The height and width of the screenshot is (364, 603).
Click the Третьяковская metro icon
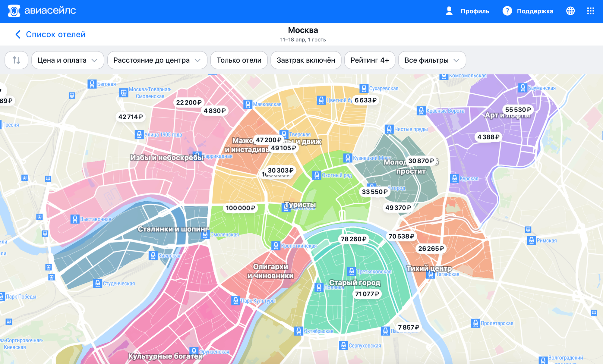tap(351, 271)
